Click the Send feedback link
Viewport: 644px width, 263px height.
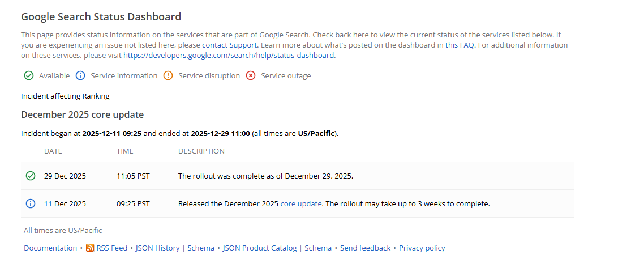(x=365, y=248)
